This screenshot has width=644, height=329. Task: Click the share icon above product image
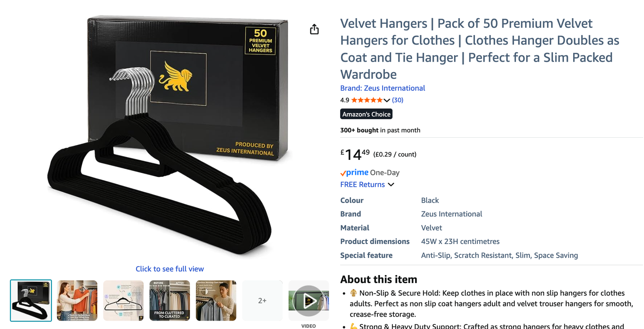(314, 29)
